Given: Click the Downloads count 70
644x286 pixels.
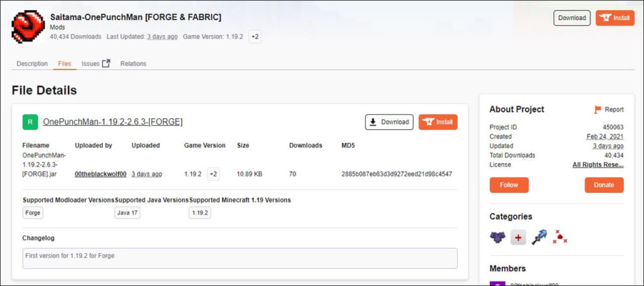Looking at the screenshot, I should 292,174.
